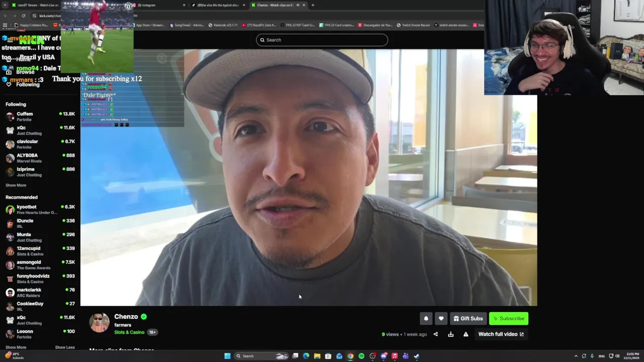Click the heart follow icon beside Gift Subs

pyautogui.click(x=441, y=318)
